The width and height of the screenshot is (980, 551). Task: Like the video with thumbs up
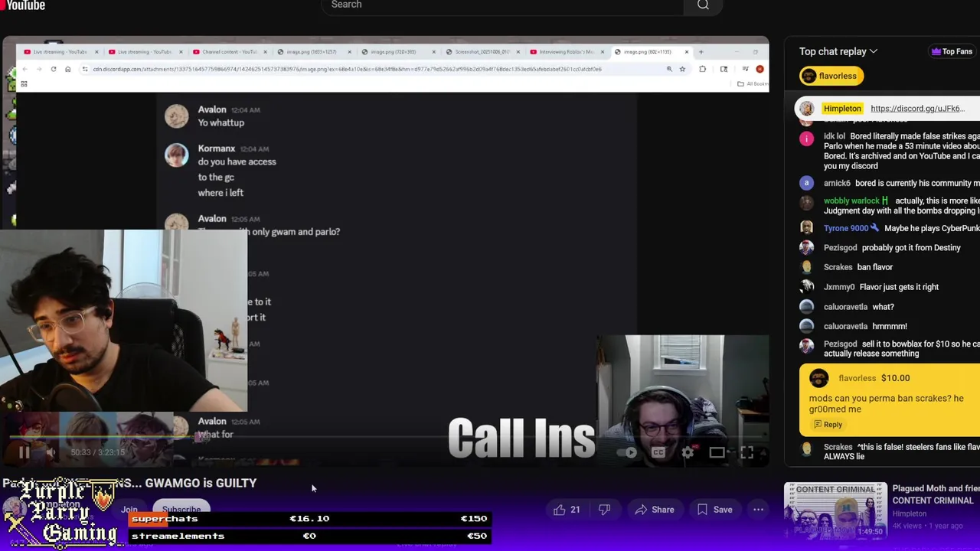[x=567, y=510]
